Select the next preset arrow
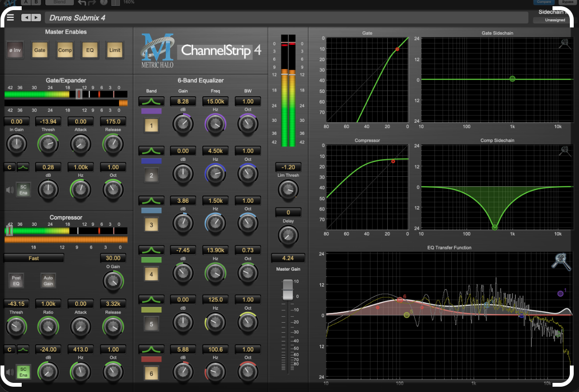Viewport: 579px width, 392px height. 35,18
